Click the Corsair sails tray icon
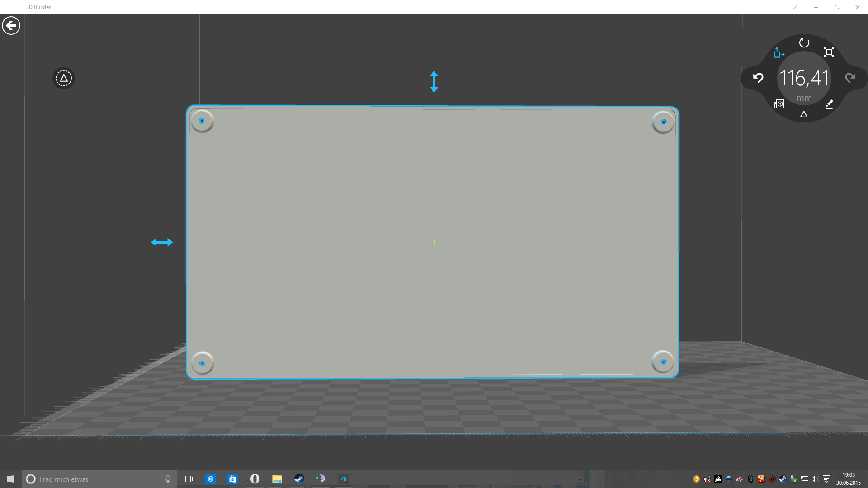 [718, 479]
